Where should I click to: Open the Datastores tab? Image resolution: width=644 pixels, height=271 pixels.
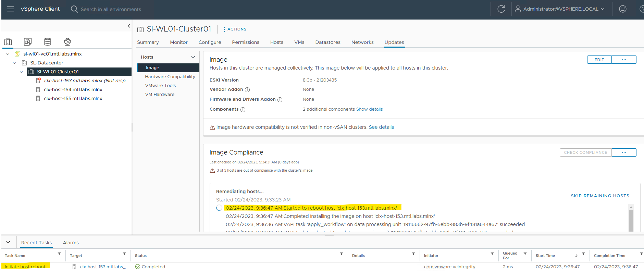click(328, 42)
